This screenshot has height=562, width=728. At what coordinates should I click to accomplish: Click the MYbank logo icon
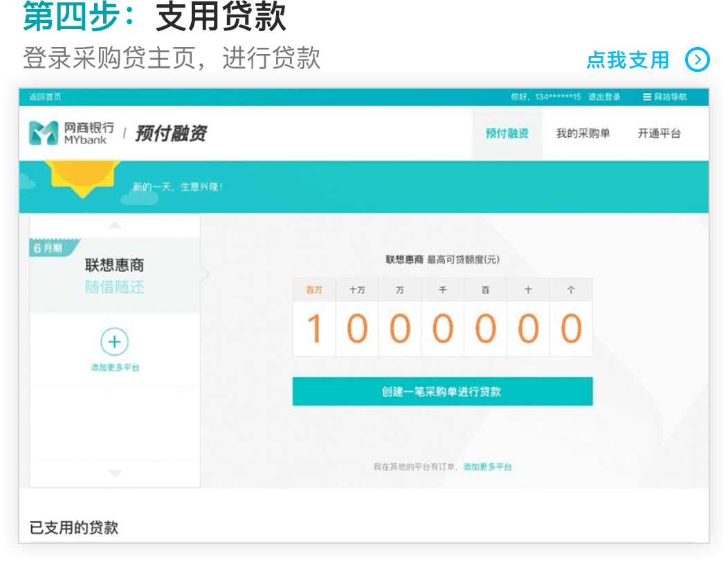(44, 133)
